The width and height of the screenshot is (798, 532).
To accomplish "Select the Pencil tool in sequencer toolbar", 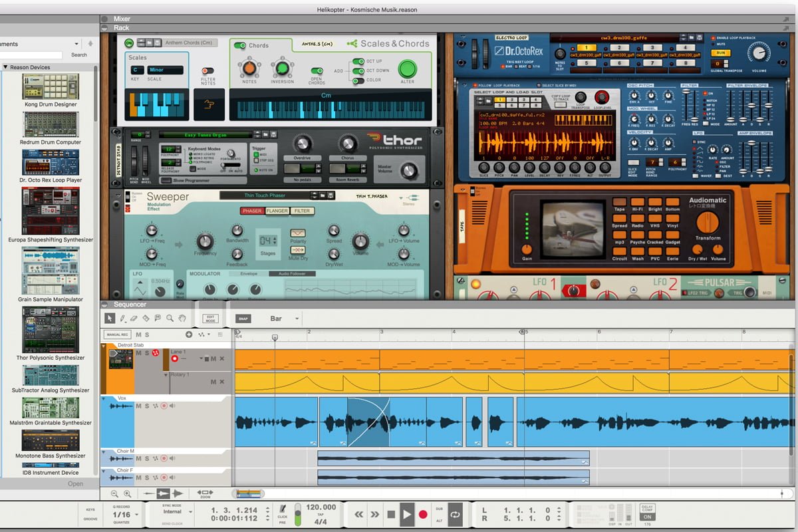I will [122, 319].
